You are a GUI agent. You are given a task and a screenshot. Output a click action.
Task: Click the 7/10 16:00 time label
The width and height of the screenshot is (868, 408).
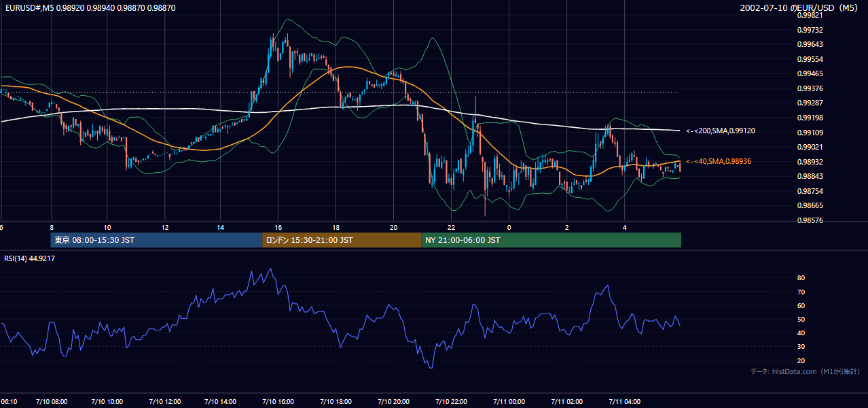coord(278,402)
